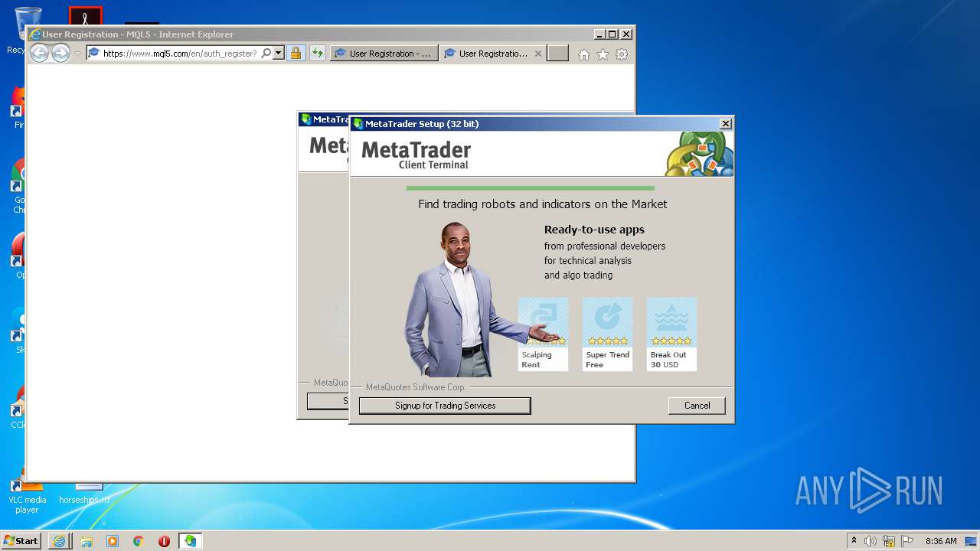Show hidden system tray icons

(x=854, y=540)
